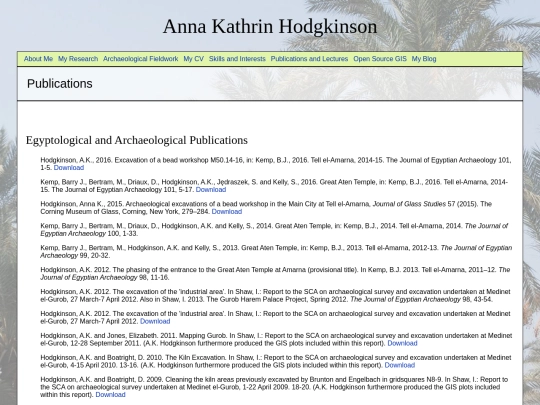Open Skills and Interests page

tap(237, 59)
